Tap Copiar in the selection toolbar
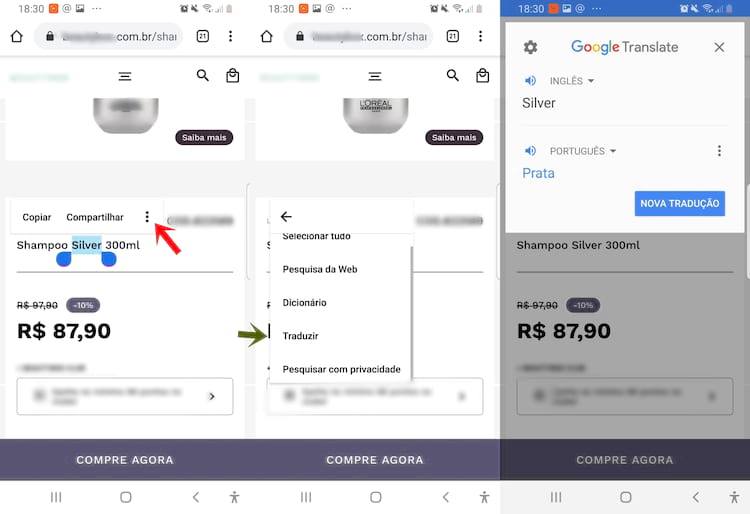750x514 pixels. pos(37,217)
